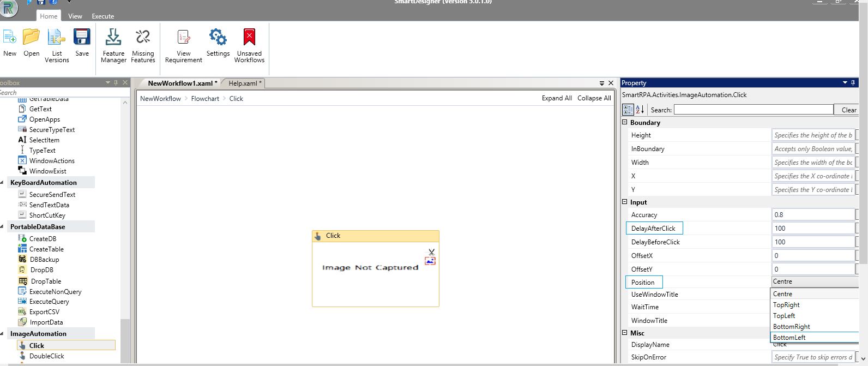
Task: Select the WindowActions activity
Action: pyautogui.click(x=52, y=161)
